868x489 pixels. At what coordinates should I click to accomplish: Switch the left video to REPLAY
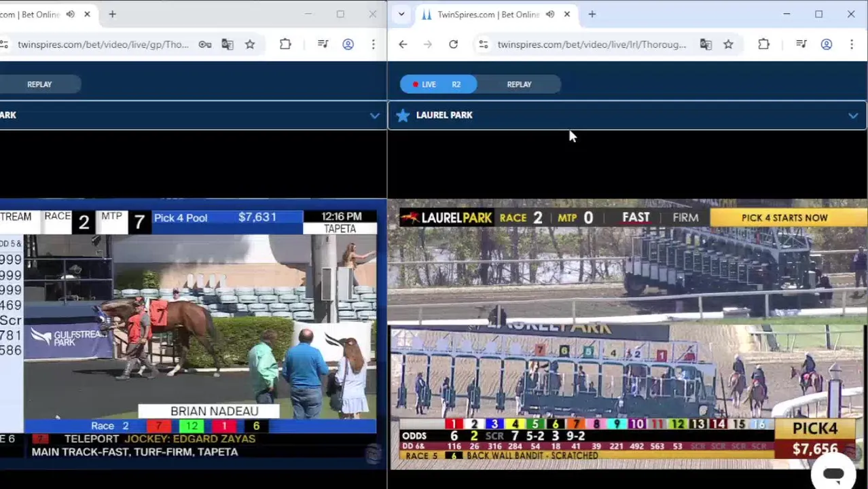39,84
